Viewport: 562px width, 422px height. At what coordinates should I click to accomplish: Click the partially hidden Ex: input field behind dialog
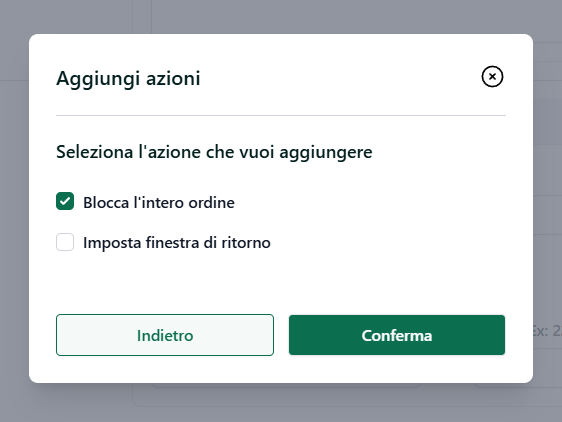click(x=547, y=331)
